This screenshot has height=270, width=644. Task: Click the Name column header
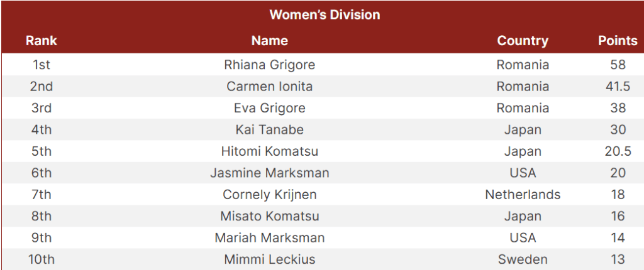point(270,41)
